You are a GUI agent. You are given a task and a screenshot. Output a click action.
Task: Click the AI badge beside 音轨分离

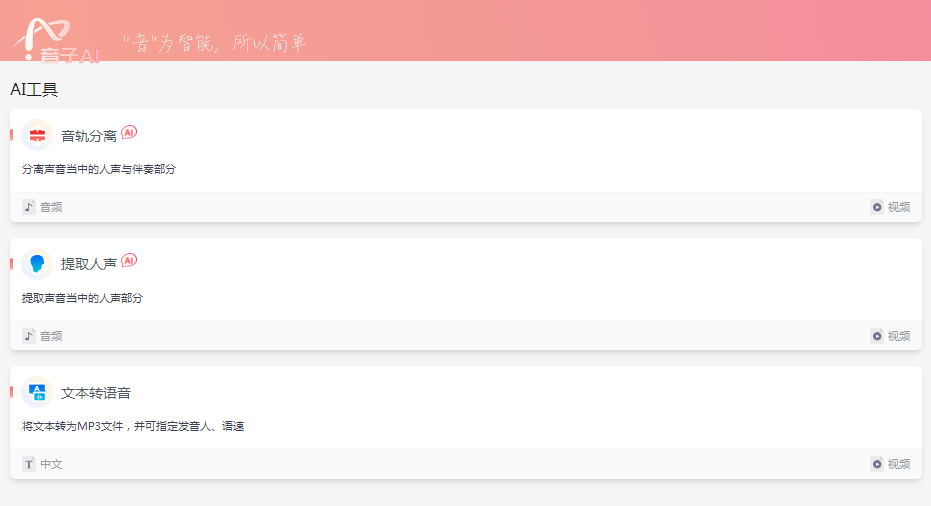pos(129,132)
